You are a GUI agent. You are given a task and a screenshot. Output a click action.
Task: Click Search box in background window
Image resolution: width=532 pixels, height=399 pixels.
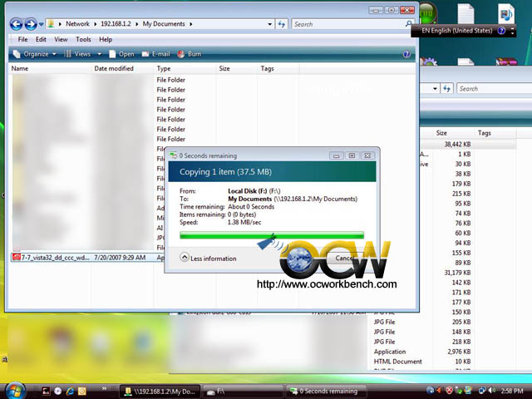(x=495, y=89)
